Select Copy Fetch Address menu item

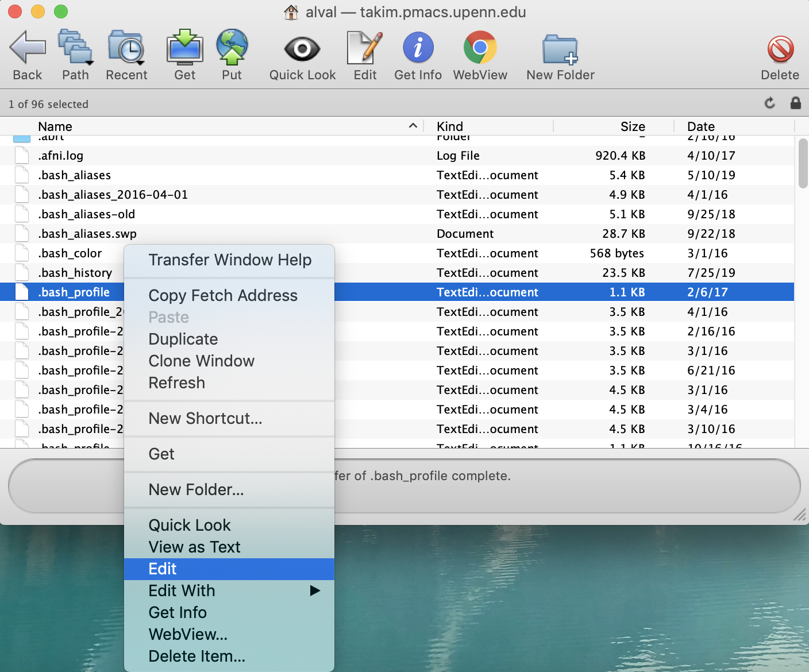[223, 295]
